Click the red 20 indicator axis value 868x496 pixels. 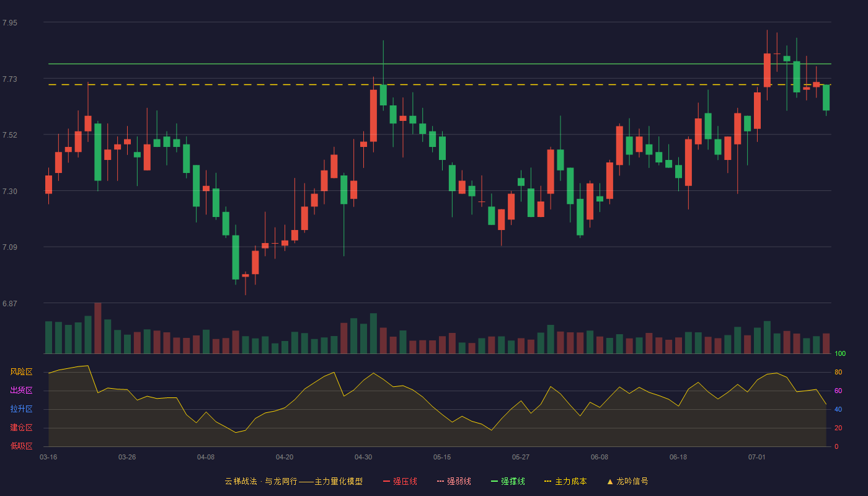coord(838,428)
